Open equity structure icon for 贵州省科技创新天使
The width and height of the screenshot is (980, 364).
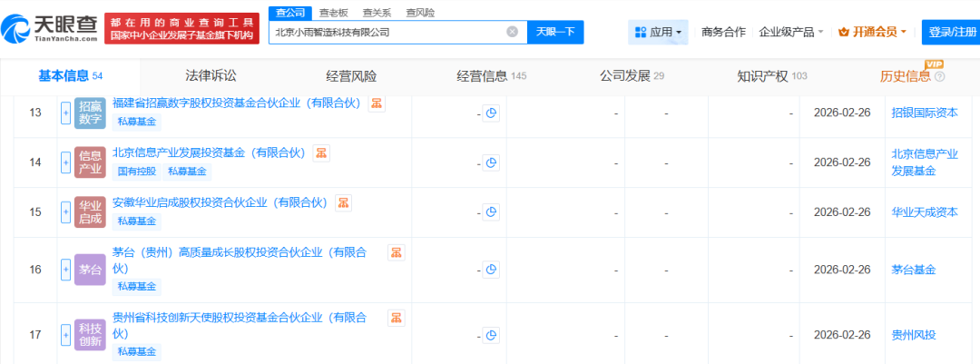point(397,318)
